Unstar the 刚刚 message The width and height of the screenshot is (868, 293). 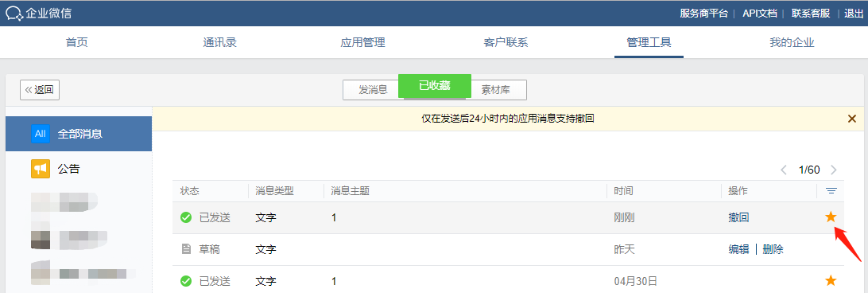[831, 217]
